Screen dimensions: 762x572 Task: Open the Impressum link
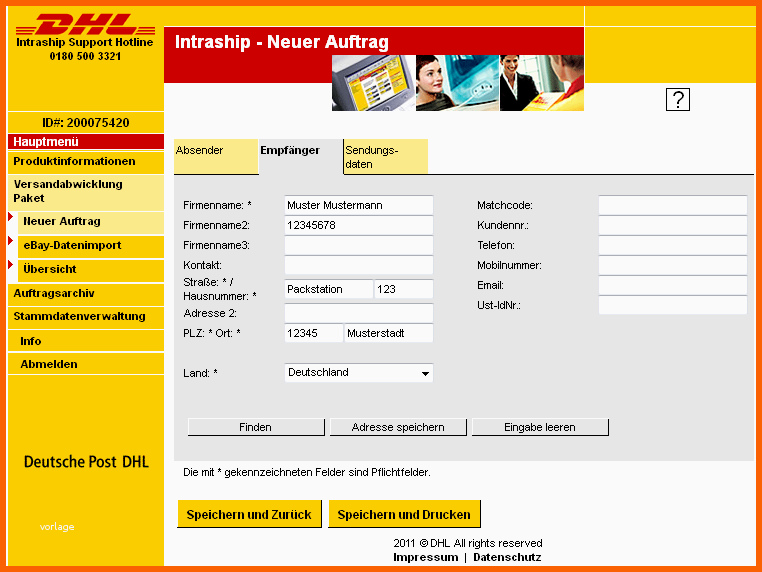(x=426, y=557)
